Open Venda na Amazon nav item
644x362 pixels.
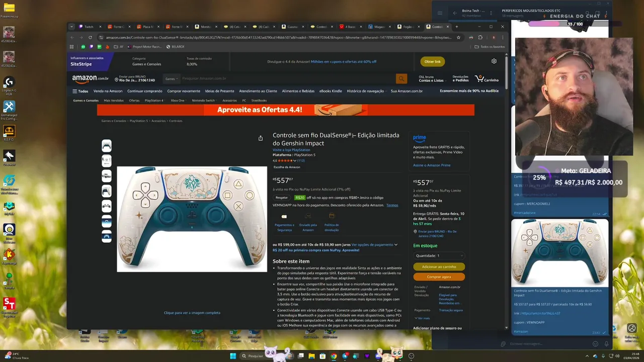(x=108, y=91)
